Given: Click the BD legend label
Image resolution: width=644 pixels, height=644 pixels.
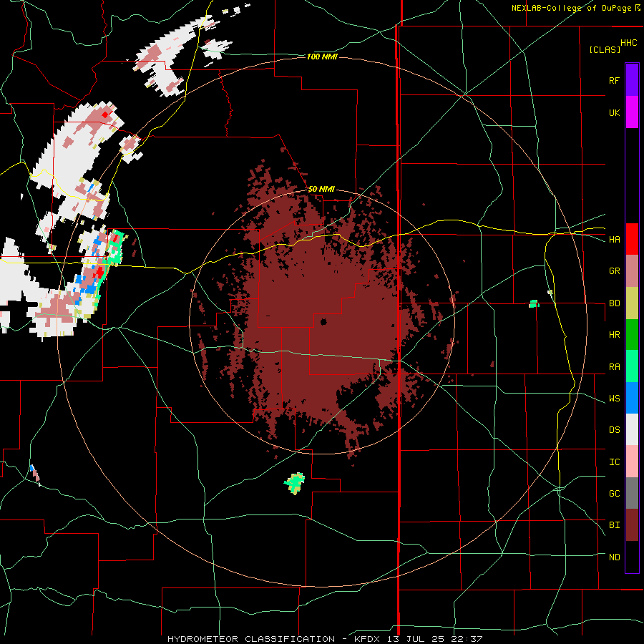Looking at the screenshot, I should click(614, 303).
